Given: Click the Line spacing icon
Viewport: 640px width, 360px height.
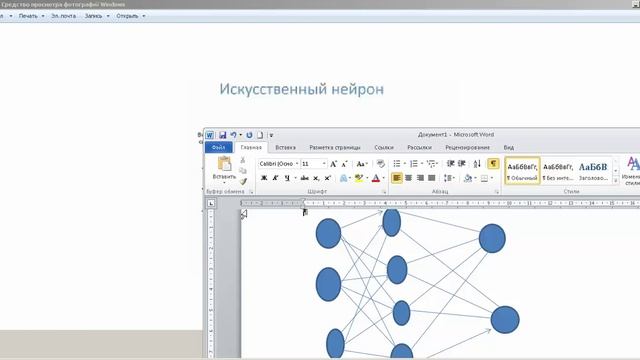Looking at the screenshot, I should (447, 178).
